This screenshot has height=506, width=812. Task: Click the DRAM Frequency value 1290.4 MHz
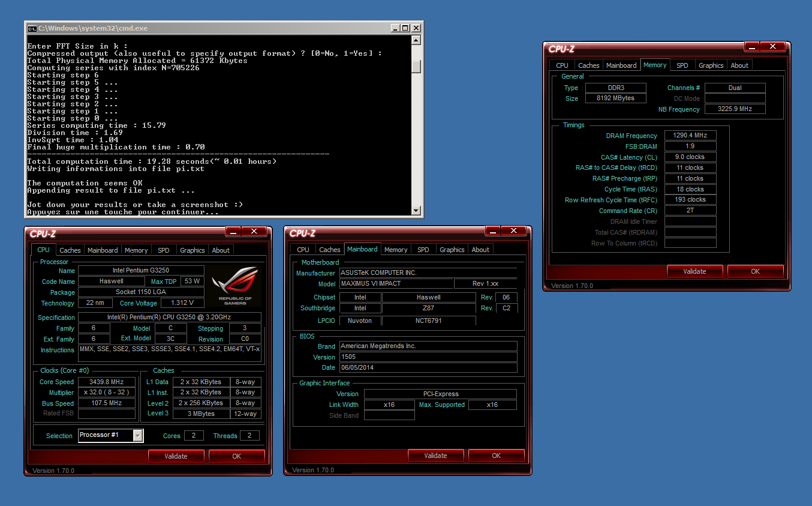pos(690,136)
